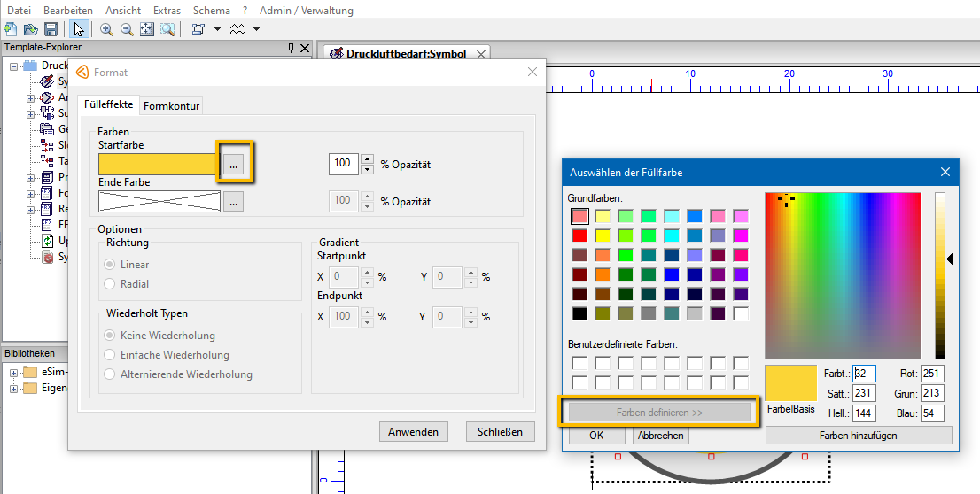Click the yellow Startfarbe color bar
The height and width of the screenshot is (494, 980).
click(x=159, y=165)
